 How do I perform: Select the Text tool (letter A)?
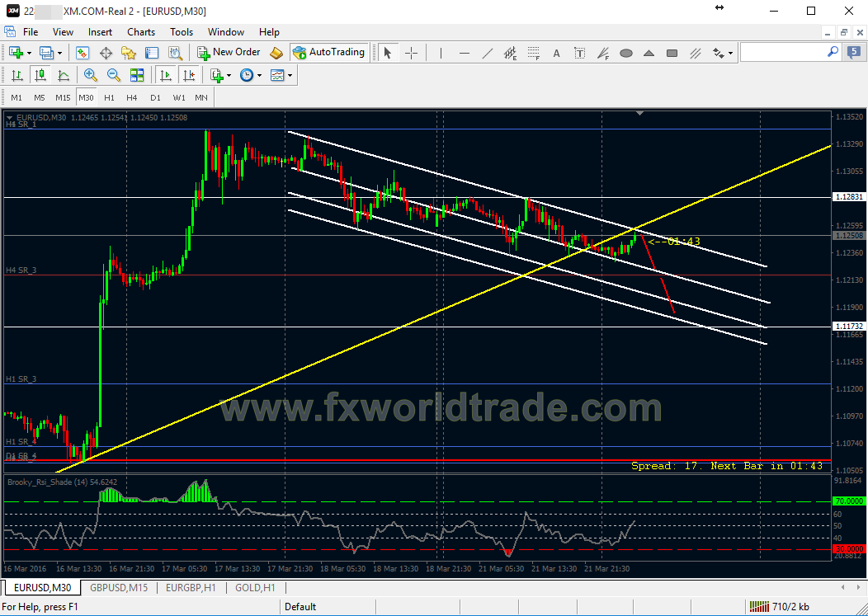pos(556,53)
